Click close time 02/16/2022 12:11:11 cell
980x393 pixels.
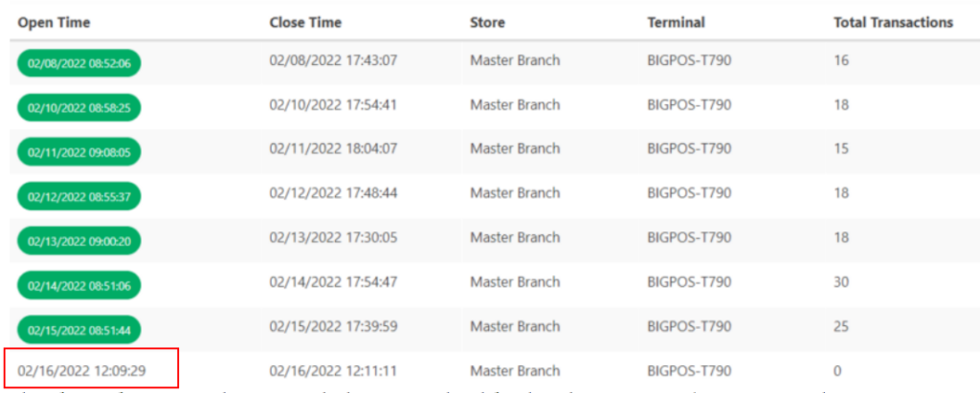click(x=333, y=369)
